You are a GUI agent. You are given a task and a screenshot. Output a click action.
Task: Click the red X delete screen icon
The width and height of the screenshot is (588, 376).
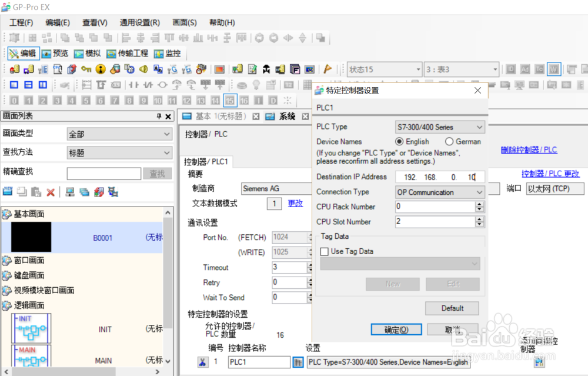[x=51, y=192]
